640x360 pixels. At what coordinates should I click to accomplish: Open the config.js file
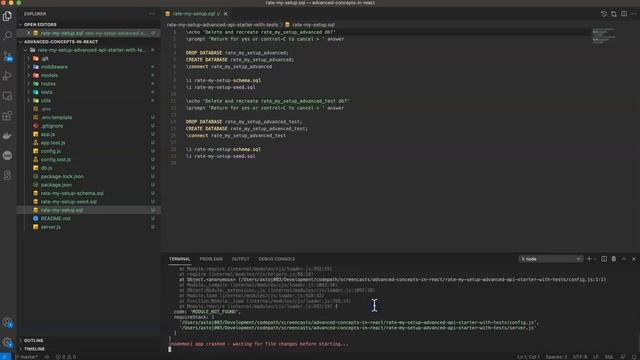click(x=51, y=151)
